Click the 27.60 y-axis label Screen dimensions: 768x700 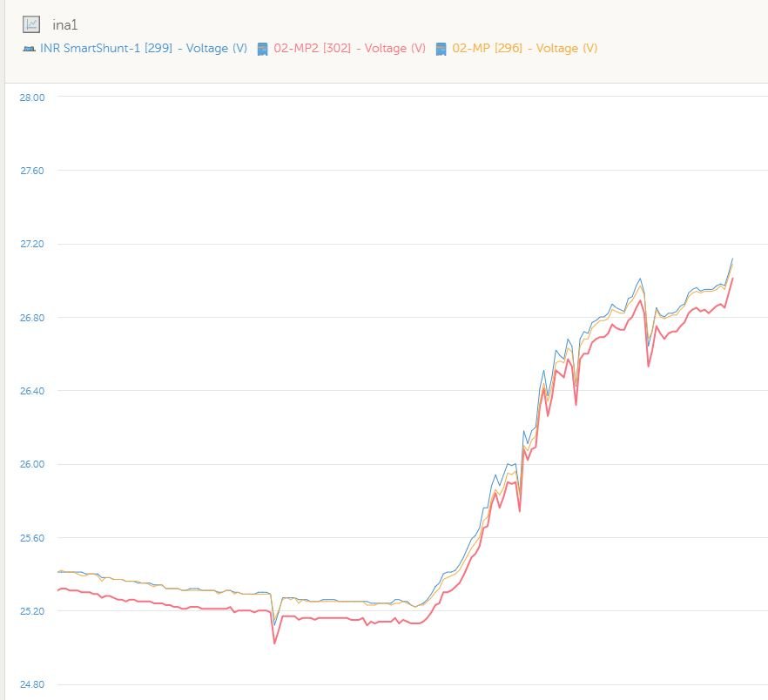tap(32, 171)
